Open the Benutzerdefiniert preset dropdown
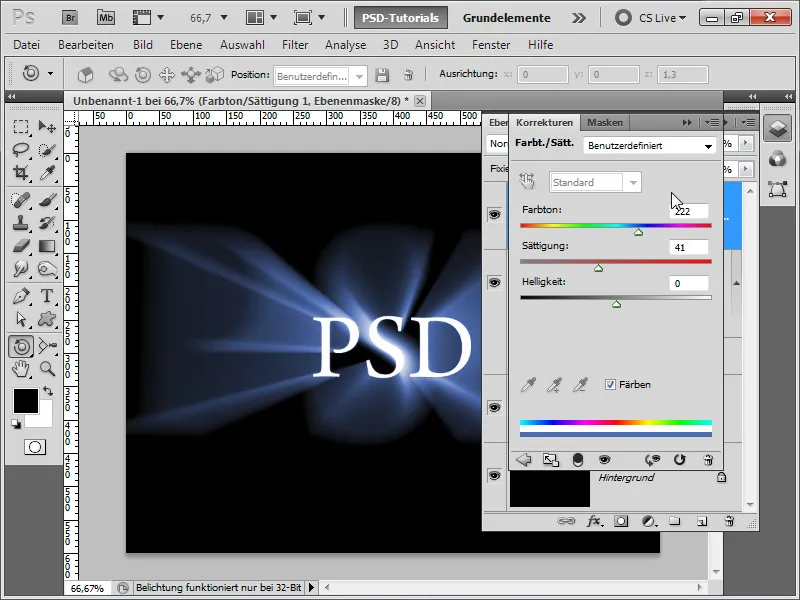Viewport: 800px width, 600px height. (x=649, y=146)
